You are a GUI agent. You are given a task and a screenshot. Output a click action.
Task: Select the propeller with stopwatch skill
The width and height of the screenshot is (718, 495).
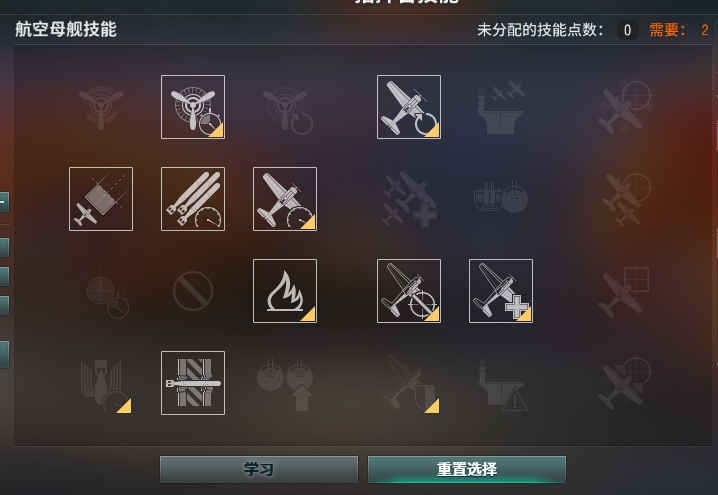[193, 107]
